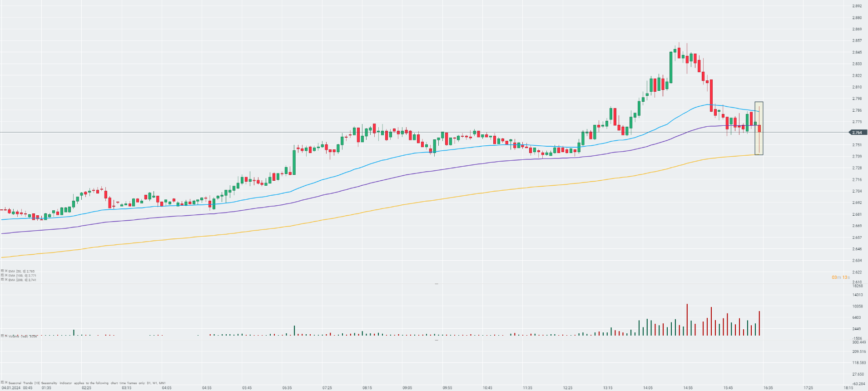The height and width of the screenshot is (391, 868).
Task: Click the current price tag 2.764
Action: point(857,133)
